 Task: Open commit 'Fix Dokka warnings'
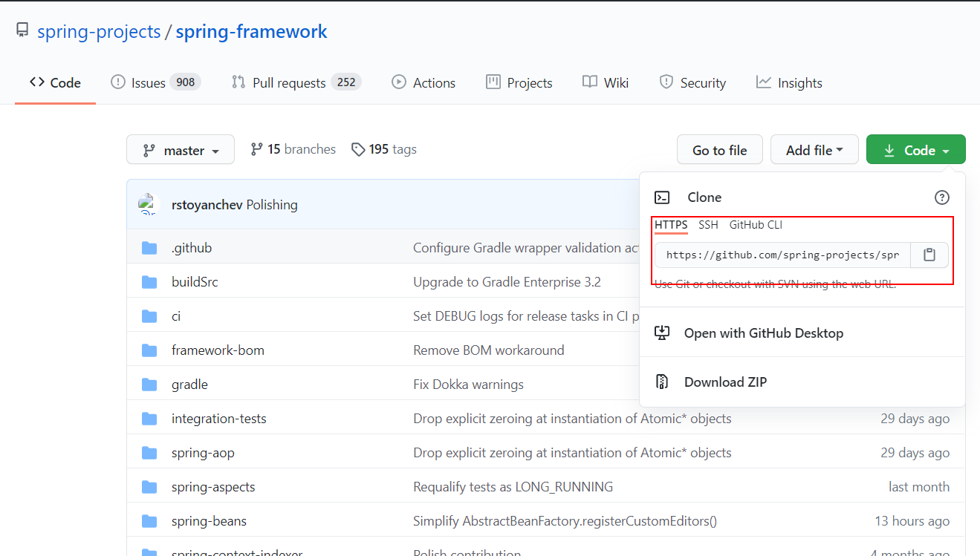(x=468, y=385)
